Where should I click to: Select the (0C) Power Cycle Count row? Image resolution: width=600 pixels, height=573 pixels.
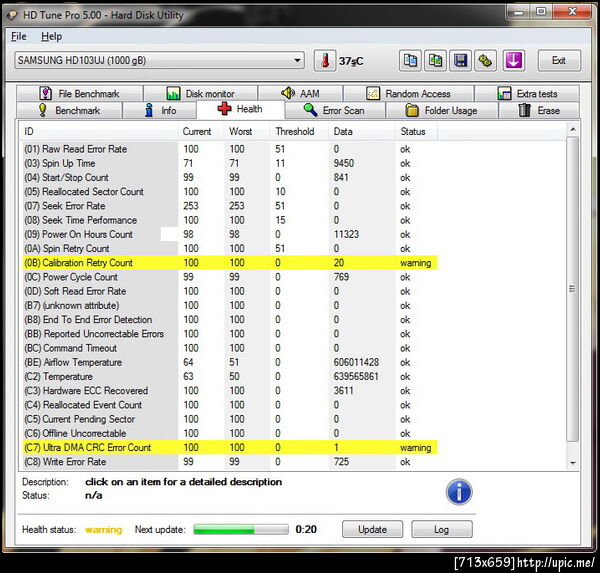pos(228,277)
